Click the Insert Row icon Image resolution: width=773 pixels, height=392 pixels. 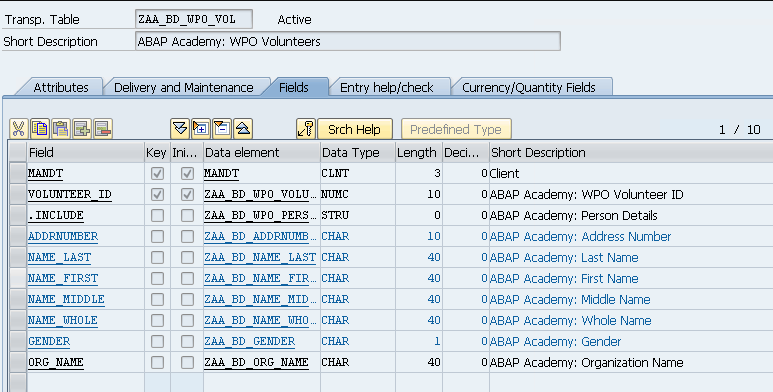82,129
